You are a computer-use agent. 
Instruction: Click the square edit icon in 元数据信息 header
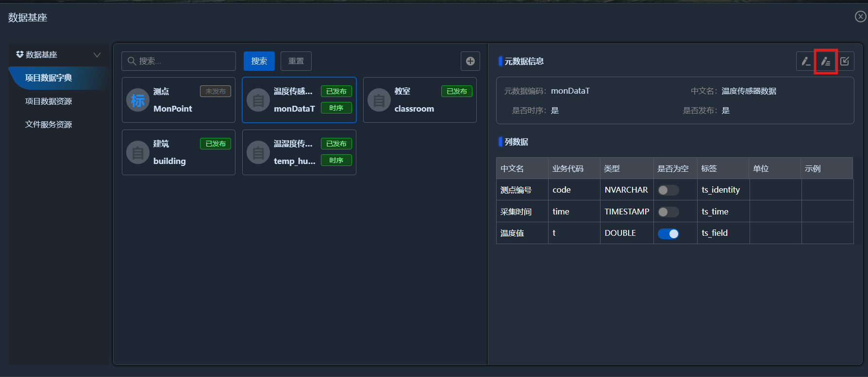tap(845, 61)
